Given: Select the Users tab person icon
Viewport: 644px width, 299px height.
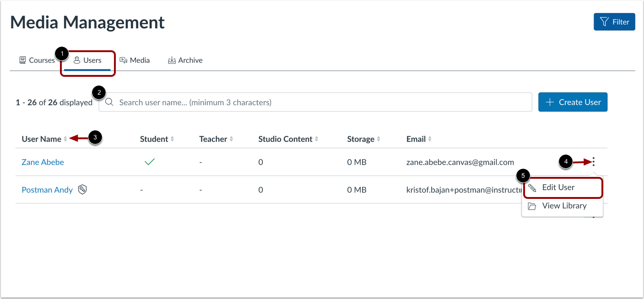Looking at the screenshot, I should click(77, 60).
